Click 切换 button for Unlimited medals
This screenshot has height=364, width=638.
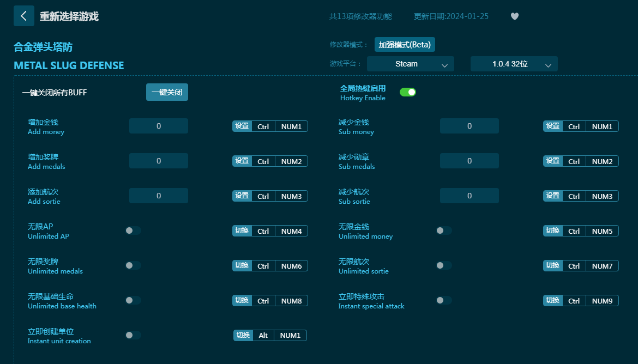click(x=242, y=266)
